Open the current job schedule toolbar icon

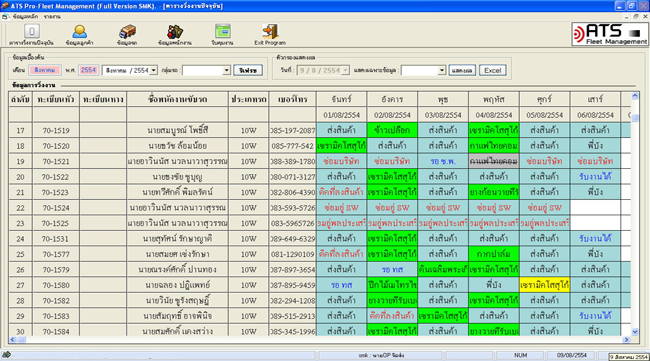click(x=32, y=31)
